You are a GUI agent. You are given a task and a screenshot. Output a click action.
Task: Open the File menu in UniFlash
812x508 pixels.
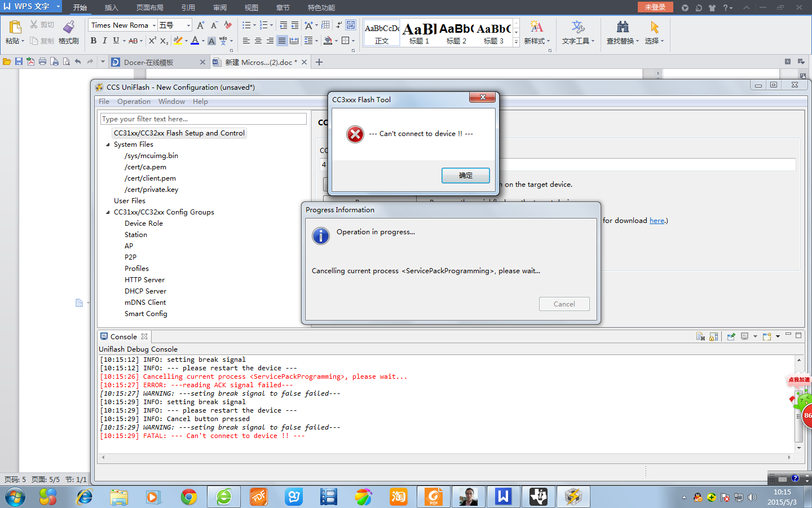[x=104, y=102]
